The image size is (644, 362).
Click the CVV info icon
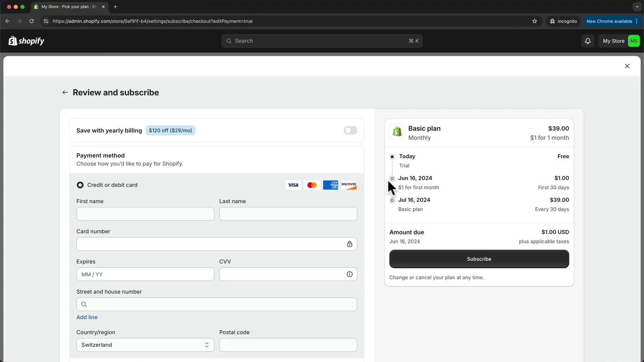(x=349, y=274)
